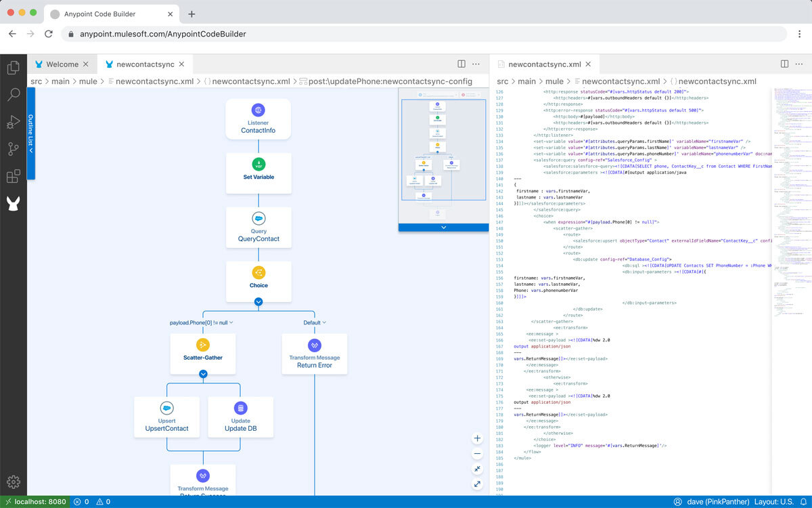
Task: Open the Manage settings gear
Action: pos(13,482)
